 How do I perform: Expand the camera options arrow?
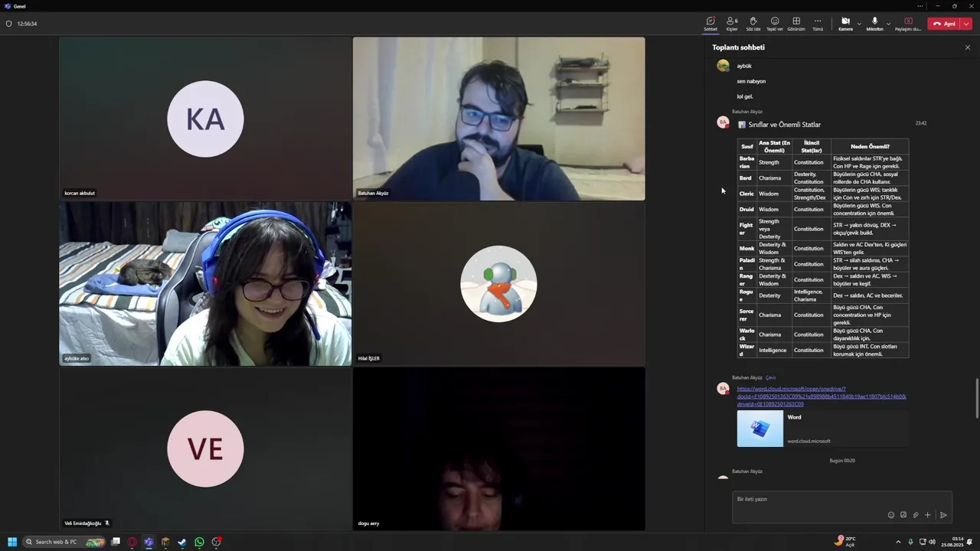tap(859, 24)
